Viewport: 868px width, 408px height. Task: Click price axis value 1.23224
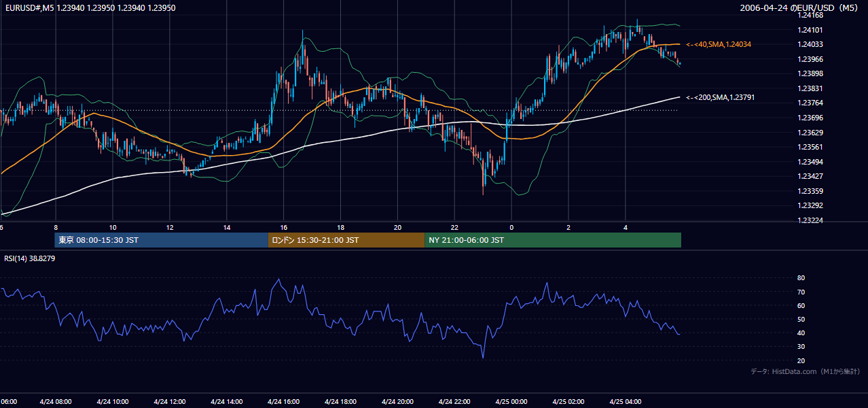point(810,220)
